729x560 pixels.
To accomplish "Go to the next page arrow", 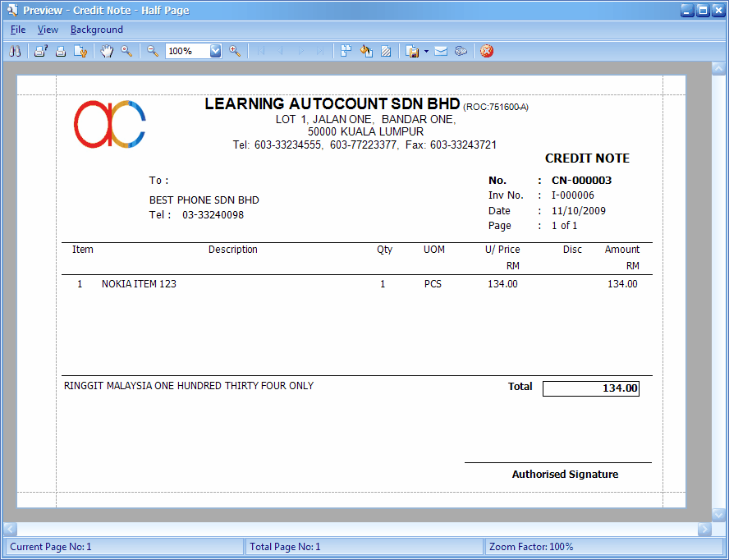I will click(x=300, y=51).
